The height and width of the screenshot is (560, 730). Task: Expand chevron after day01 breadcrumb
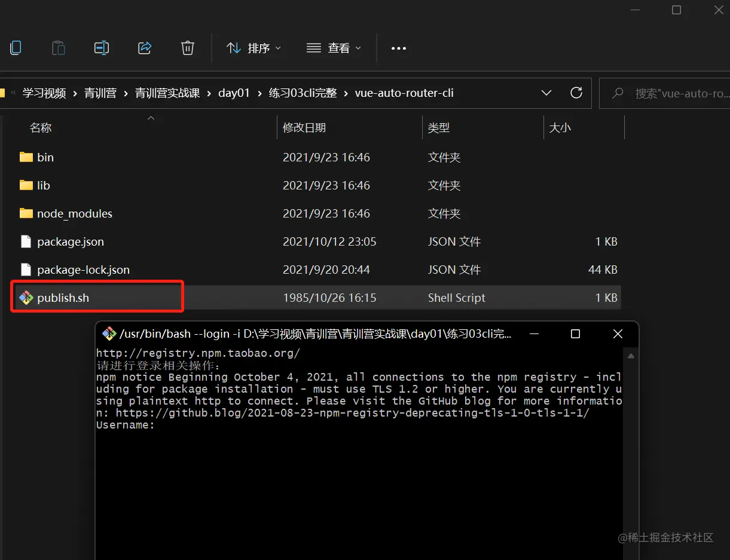259,93
